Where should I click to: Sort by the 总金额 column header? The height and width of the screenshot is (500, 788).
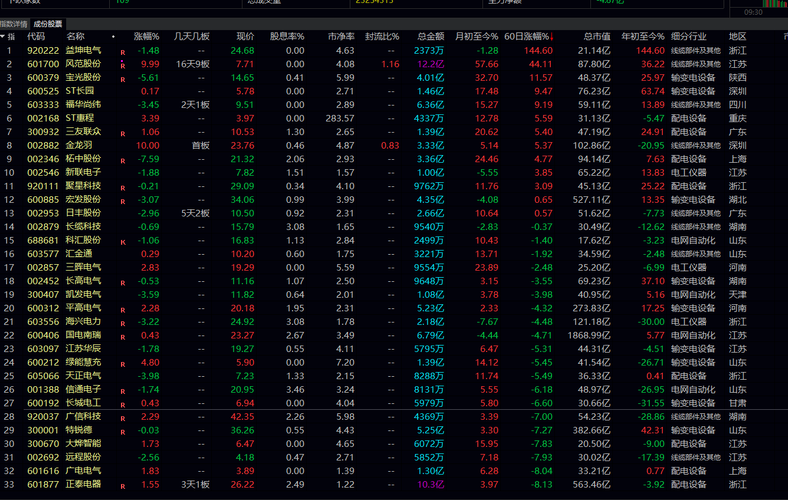pyautogui.click(x=431, y=37)
